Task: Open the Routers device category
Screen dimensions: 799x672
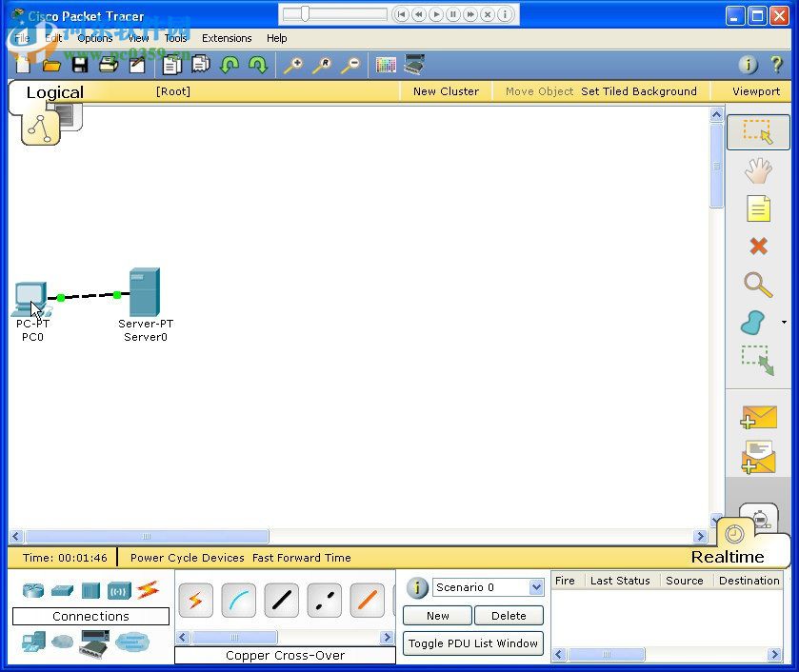Action: (31, 590)
